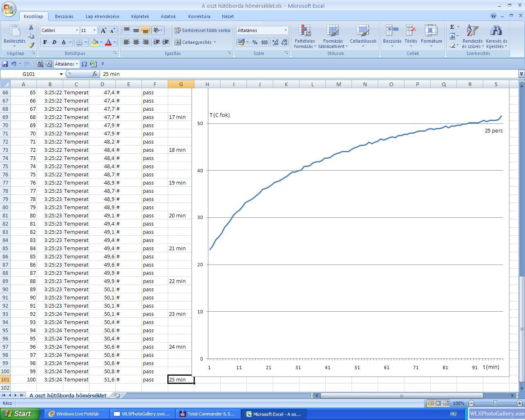
Task: Click the zoom slider handle
Action: pyautogui.click(x=495, y=403)
